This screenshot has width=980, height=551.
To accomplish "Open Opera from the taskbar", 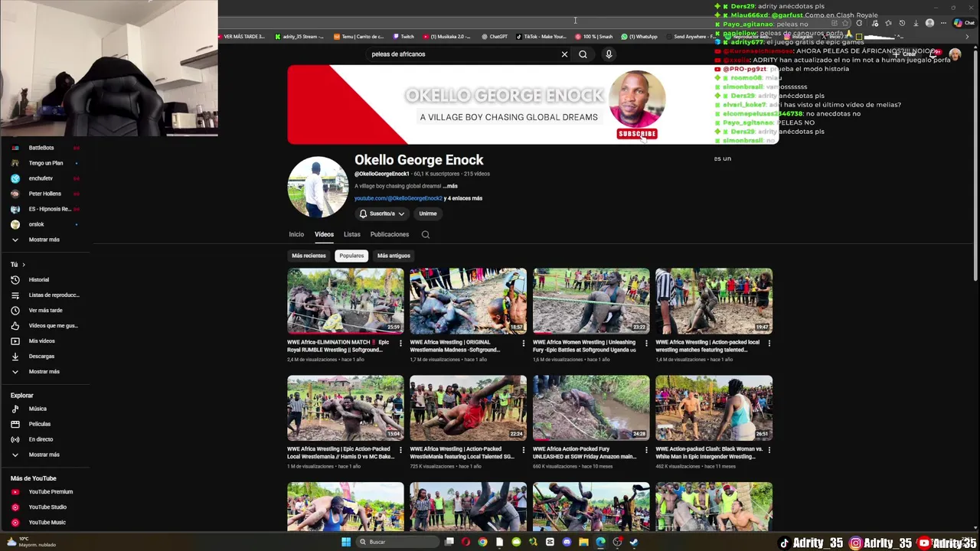I will coord(465,542).
